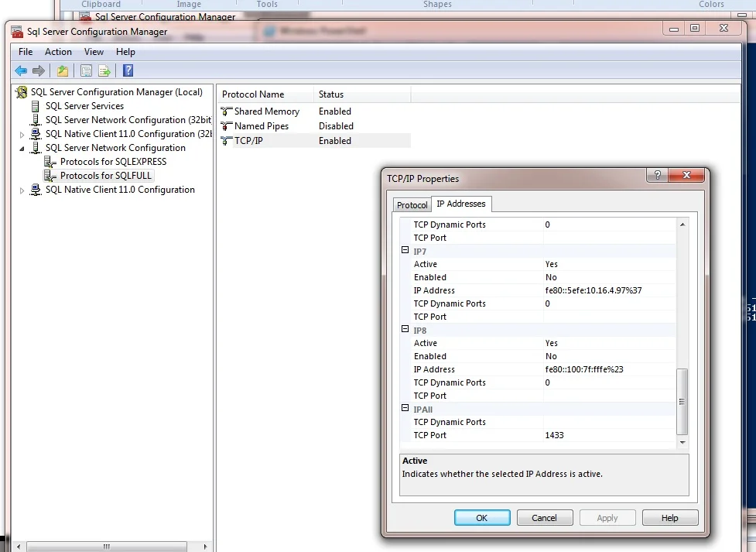
Task: Open the Help menu
Action: coord(125,52)
